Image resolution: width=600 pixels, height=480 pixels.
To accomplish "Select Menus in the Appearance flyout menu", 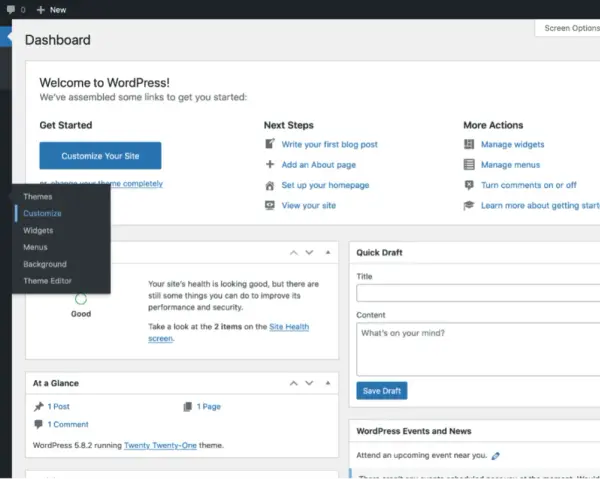I will (x=35, y=247).
